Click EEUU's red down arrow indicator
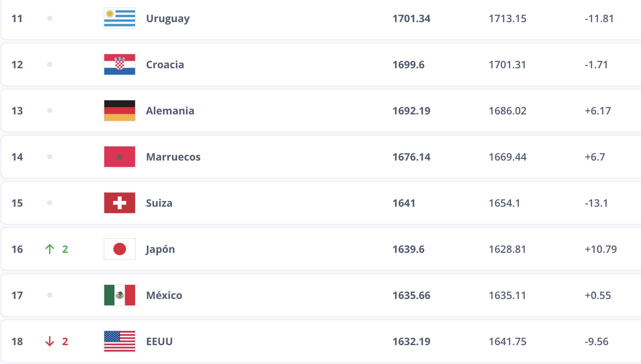Screen dimensions: 641x364 pyautogui.click(x=50, y=341)
